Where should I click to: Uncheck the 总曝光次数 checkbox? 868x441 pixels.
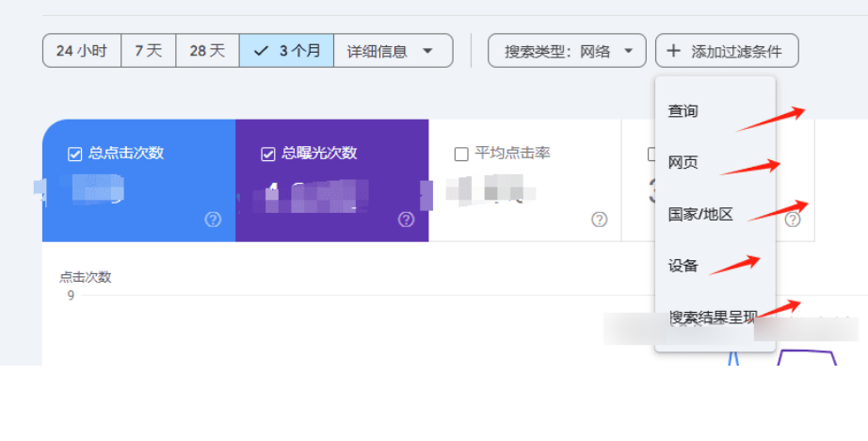(x=268, y=154)
